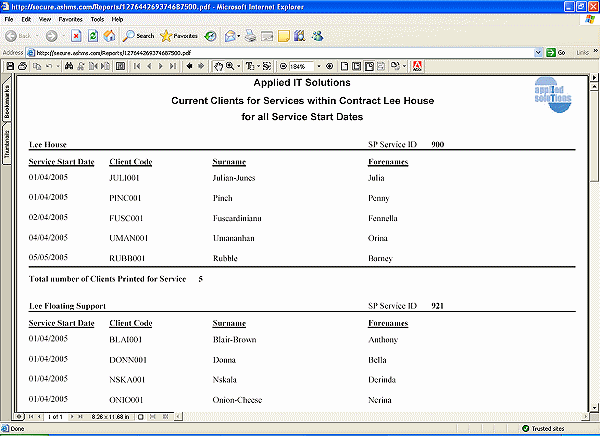Image resolution: width=600 pixels, height=436 pixels.
Task: Go to next page in PDF toolbar
Action: [x=161, y=66]
